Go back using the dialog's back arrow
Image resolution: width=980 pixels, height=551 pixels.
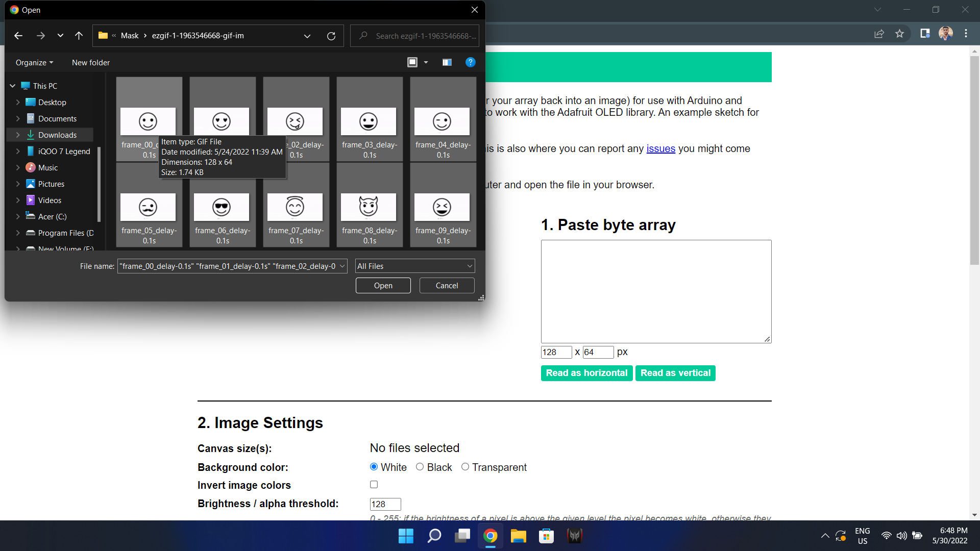(18, 36)
